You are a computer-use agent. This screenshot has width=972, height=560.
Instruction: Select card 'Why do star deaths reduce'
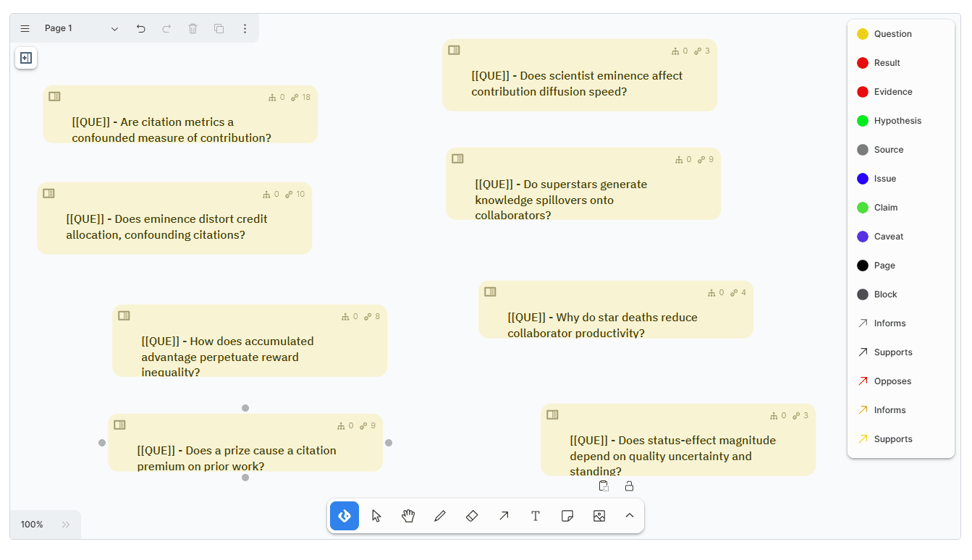[x=616, y=310]
